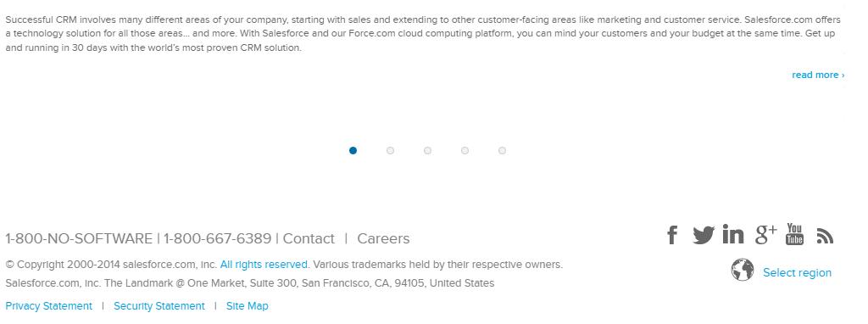
Task: Open the Google Plus icon
Action: [765, 234]
